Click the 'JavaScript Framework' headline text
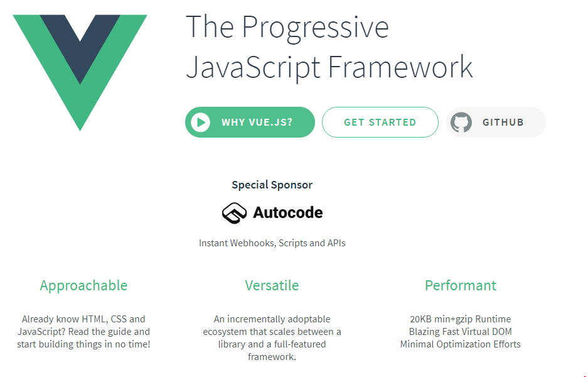 (x=329, y=68)
